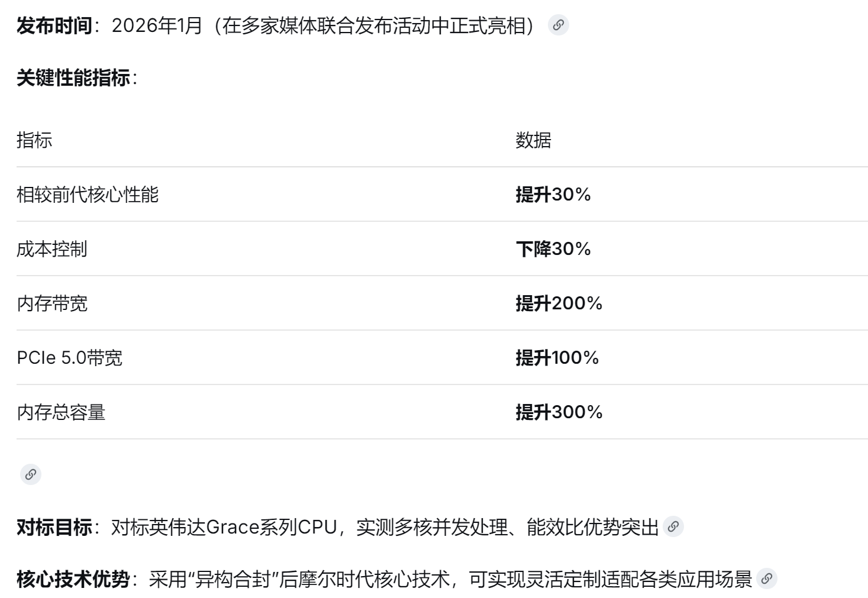Select the 相较前代核心性能 table cell
The image size is (868, 598).
88,195
